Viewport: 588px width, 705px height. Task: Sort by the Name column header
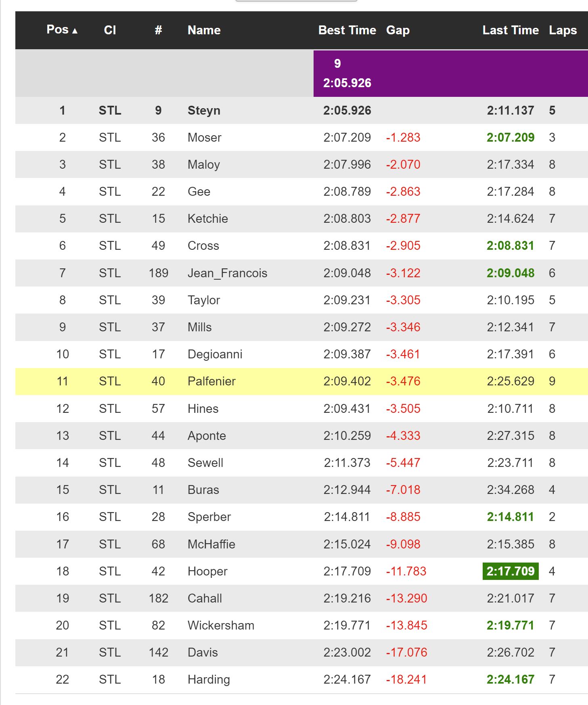click(x=204, y=30)
